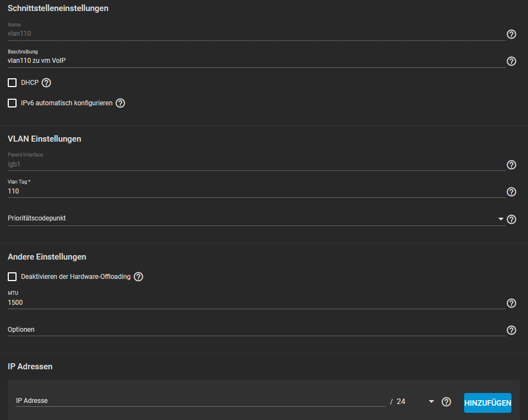Open help for Parent Interface
This screenshot has height=420, width=528.
point(511,165)
